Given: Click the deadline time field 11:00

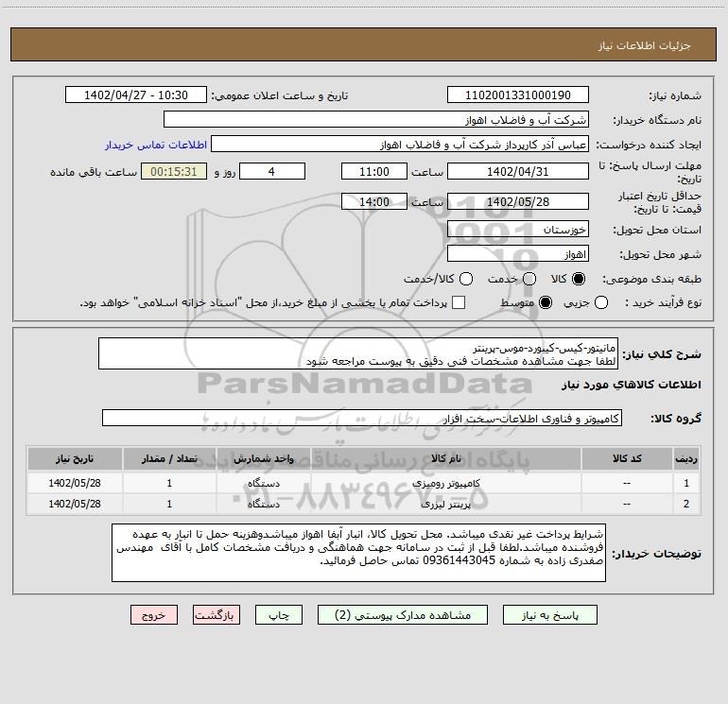Looking at the screenshot, I should (x=374, y=171).
